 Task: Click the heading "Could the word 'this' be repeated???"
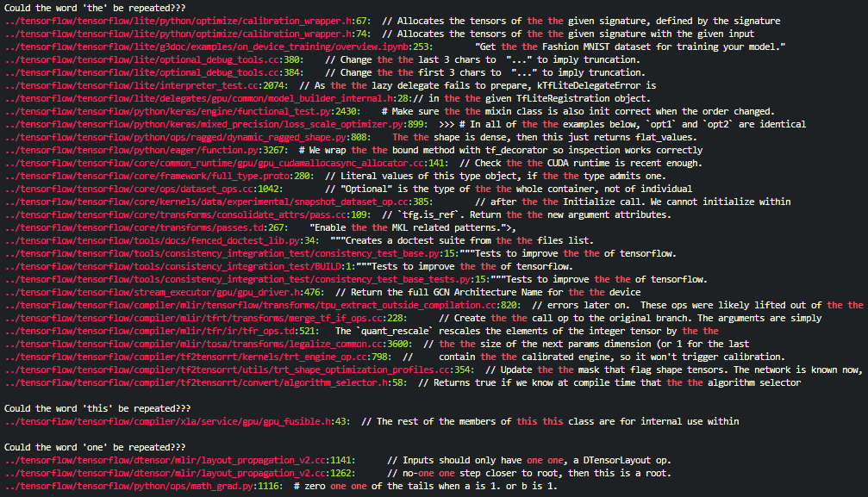[x=97, y=408]
